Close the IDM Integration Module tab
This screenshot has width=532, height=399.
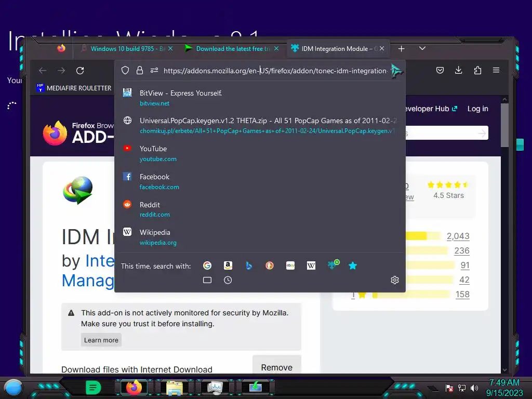(382, 49)
